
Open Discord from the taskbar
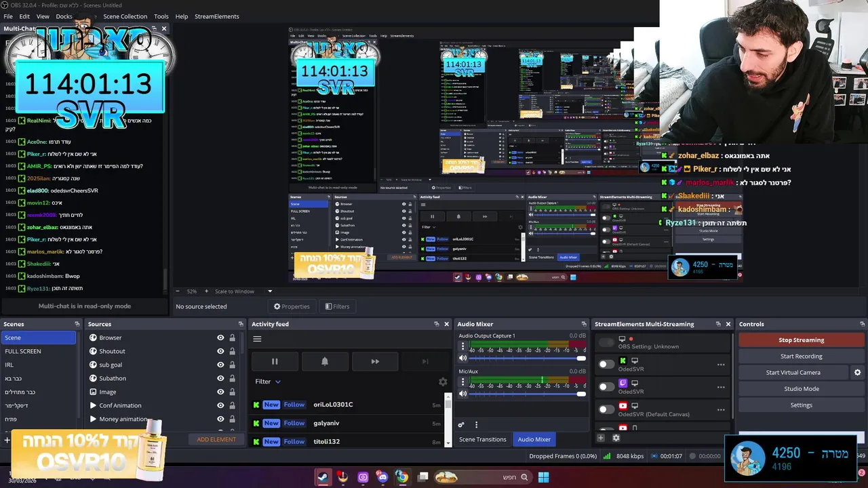[x=382, y=477]
